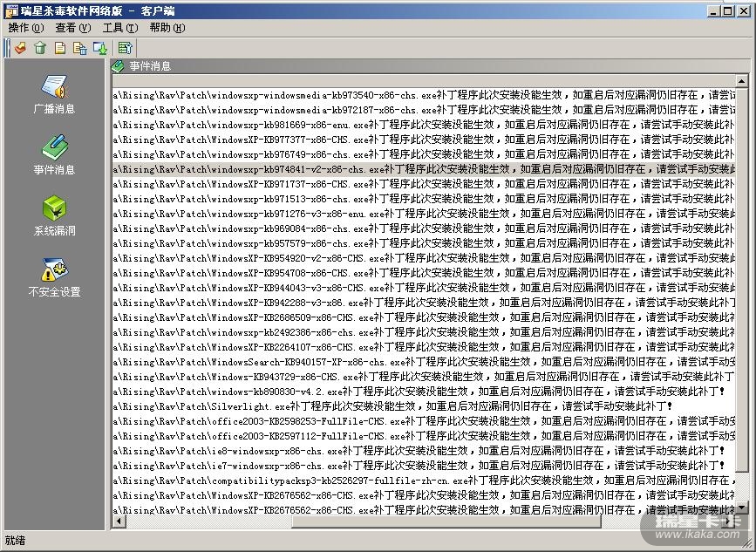Select the office2003-KB2598253 log row
The image size is (756, 552).
(424, 421)
